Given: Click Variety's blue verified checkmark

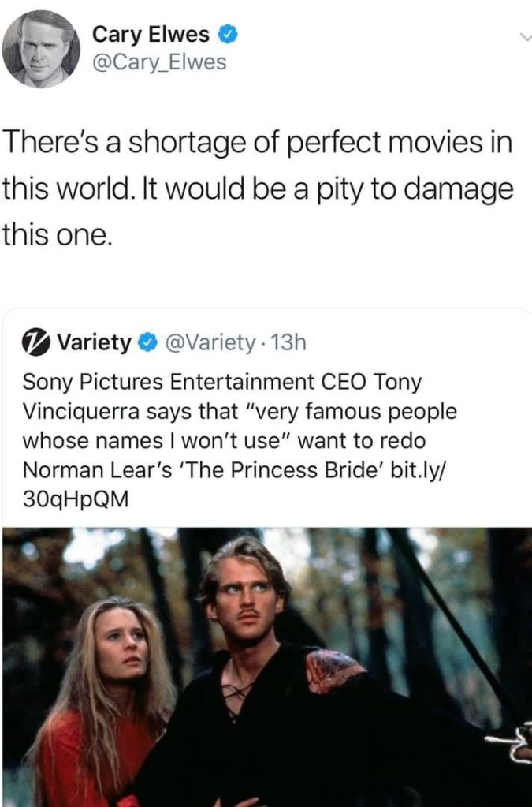Looking at the screenshot, I should (x=146, y=342).
